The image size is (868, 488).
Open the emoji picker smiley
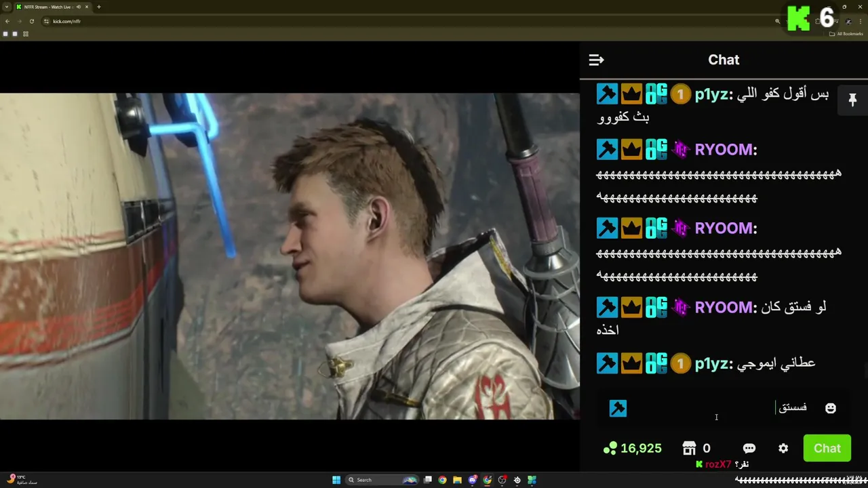tap(831, 408)
